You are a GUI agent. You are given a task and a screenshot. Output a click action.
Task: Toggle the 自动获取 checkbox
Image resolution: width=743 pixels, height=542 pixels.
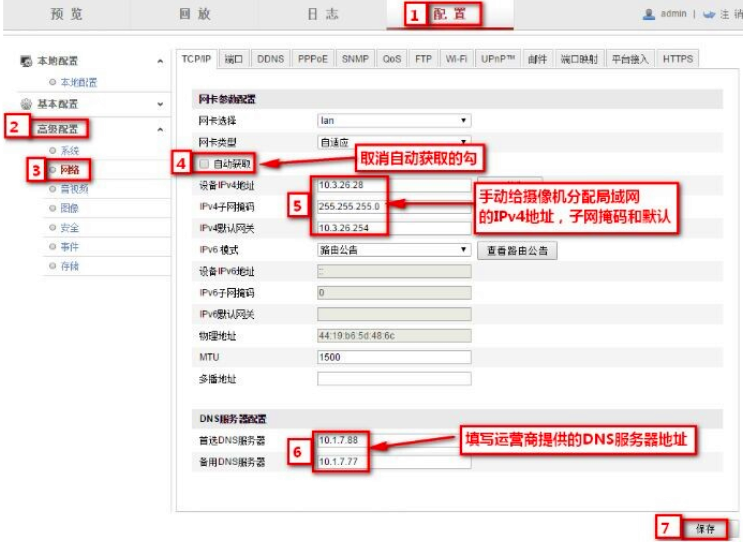pyautogui.click(x=204, y=163)
